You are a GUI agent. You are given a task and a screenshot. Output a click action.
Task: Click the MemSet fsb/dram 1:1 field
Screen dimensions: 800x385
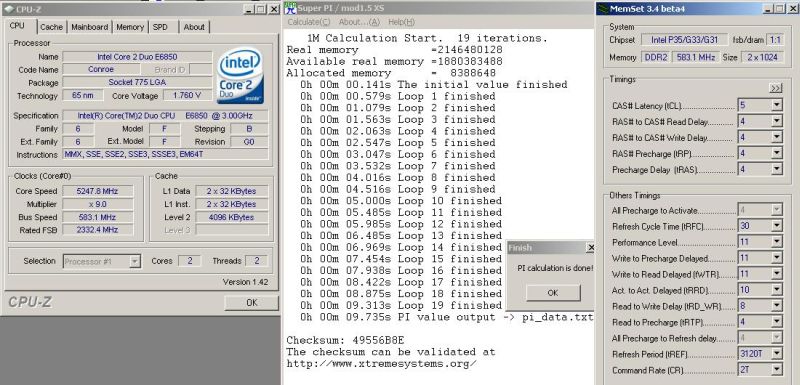point(774,39)
